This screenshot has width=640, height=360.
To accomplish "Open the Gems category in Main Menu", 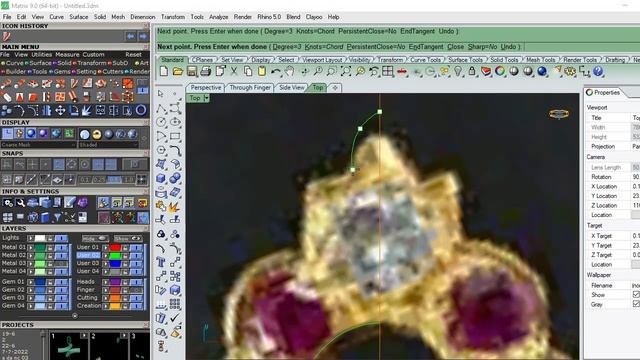I will coord(62,71).
